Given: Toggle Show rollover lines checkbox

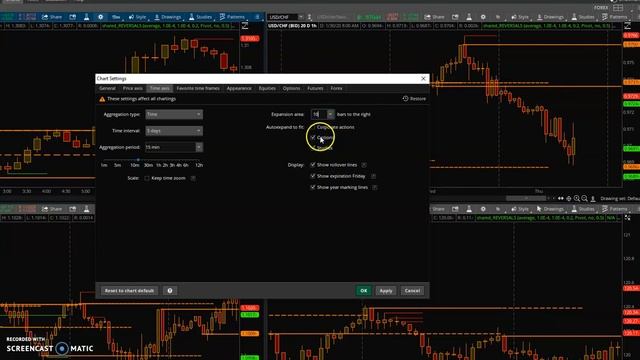Looking at the screenshot, I should [x=313, y=165].
